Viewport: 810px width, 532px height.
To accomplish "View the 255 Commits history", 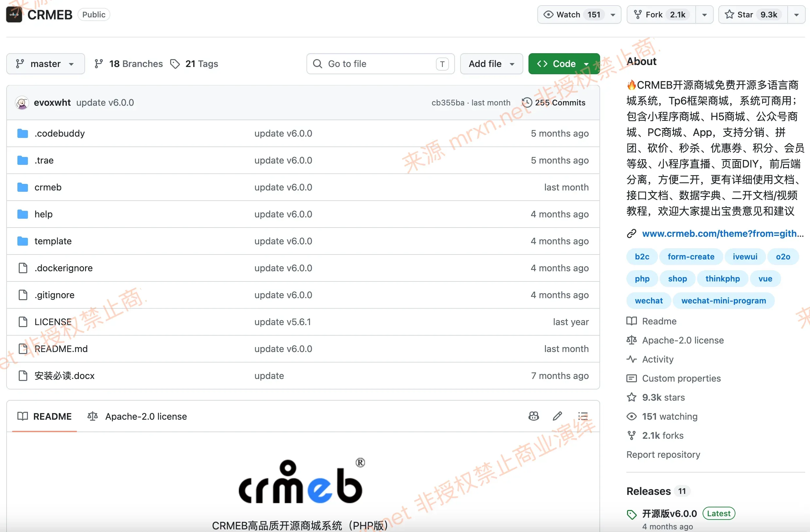I will pos(553,102).
